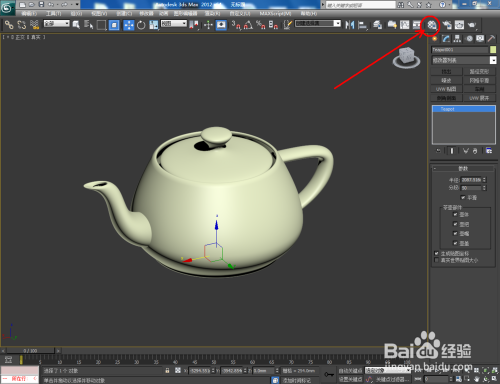Open the Curve Editor
The image size is (500, 384).
[x=404, y=25]
